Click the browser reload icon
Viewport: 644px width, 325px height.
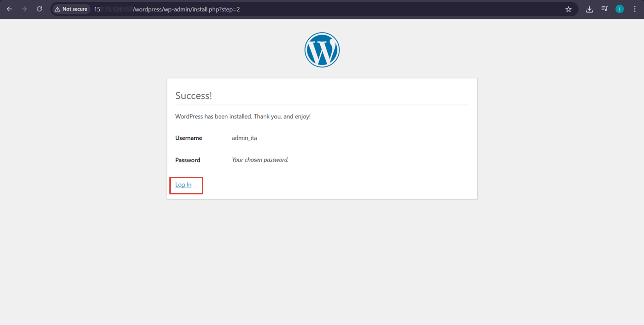[39, 9]
